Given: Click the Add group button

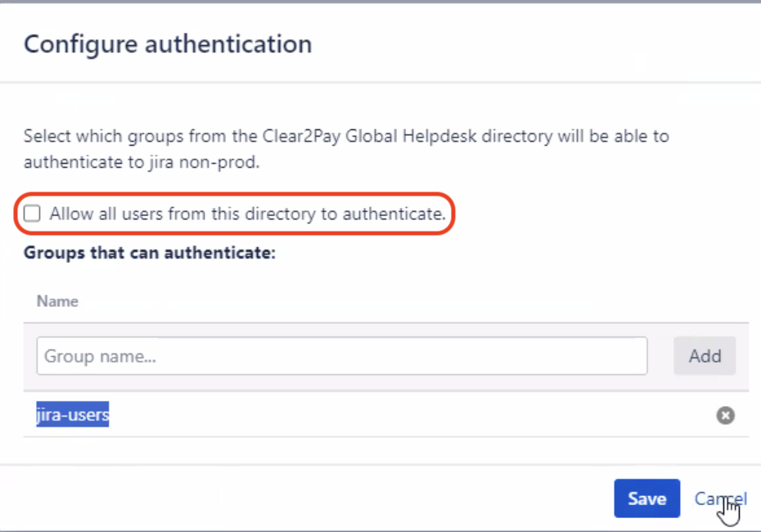Looking at the screenshot, I should coord(705,356).
